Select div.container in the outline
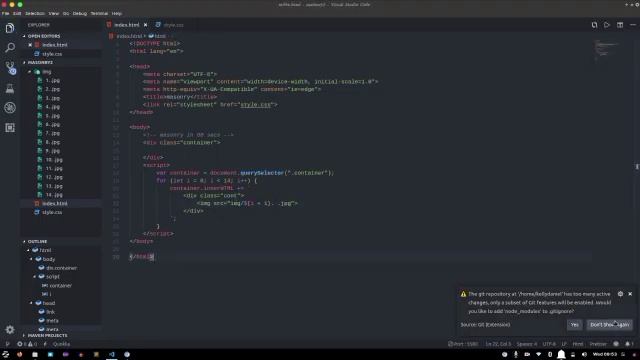The image size is (640, 360). tap(61, 268)
